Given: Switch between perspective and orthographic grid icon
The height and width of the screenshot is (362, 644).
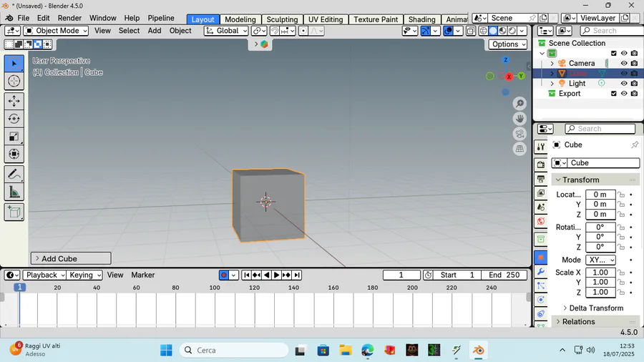Looking at the screenshot, I should (x=519, y=149).
